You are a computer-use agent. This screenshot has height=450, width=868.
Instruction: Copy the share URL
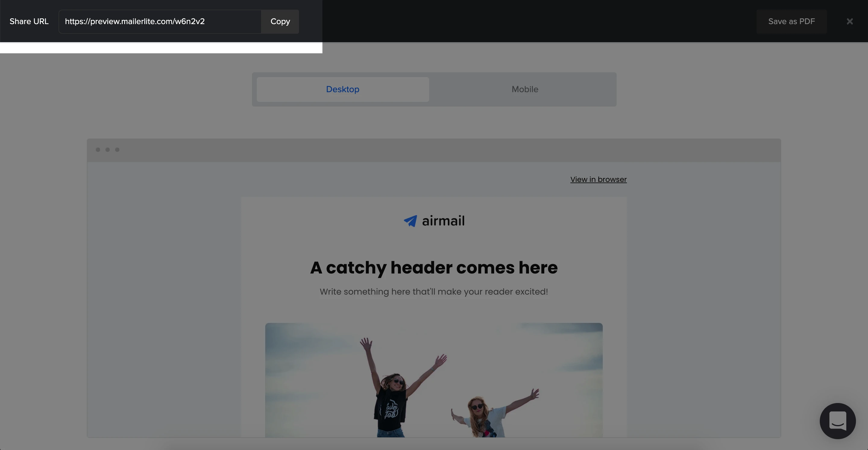(x=280, y=22)
